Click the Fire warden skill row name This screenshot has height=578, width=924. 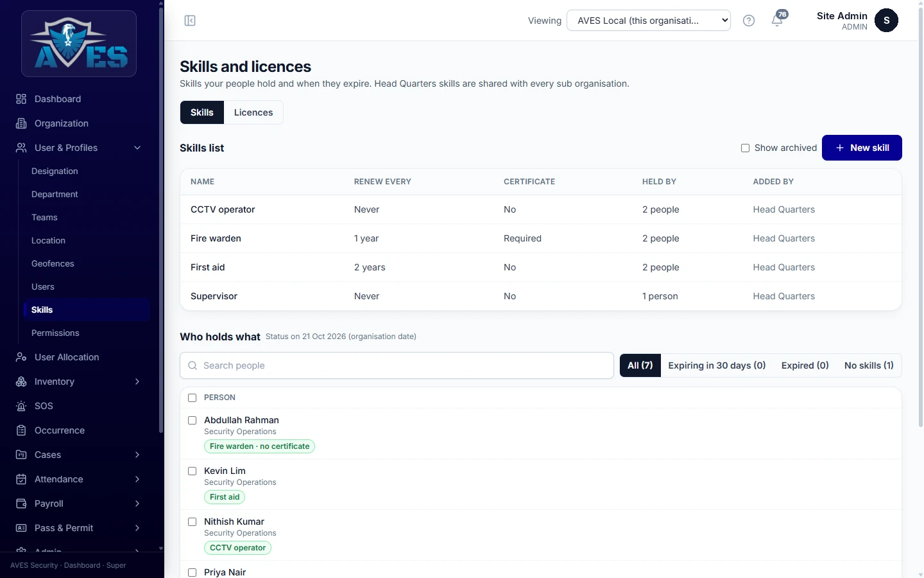click(x=216, y=238)
